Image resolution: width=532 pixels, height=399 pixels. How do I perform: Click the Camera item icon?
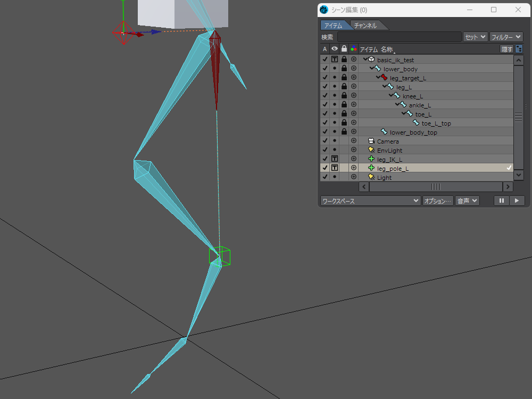tap(371, 142)
